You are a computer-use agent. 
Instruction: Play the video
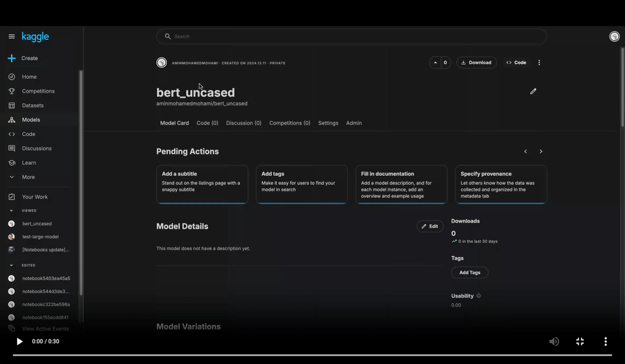tap(19, 341)
